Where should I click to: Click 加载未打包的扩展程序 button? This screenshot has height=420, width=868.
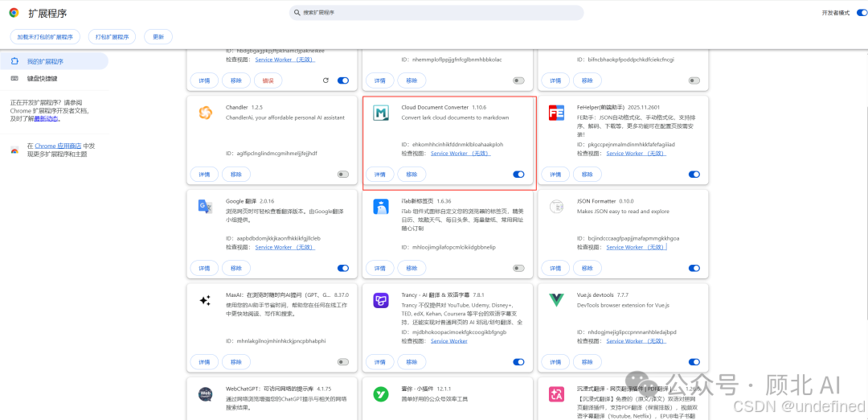click(45, 37)
